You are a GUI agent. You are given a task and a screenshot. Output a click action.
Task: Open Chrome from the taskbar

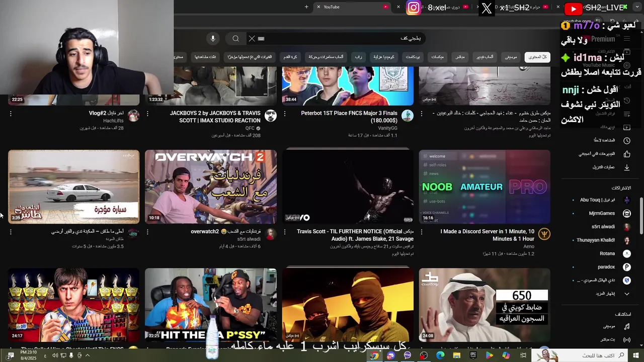pos(374,355)
